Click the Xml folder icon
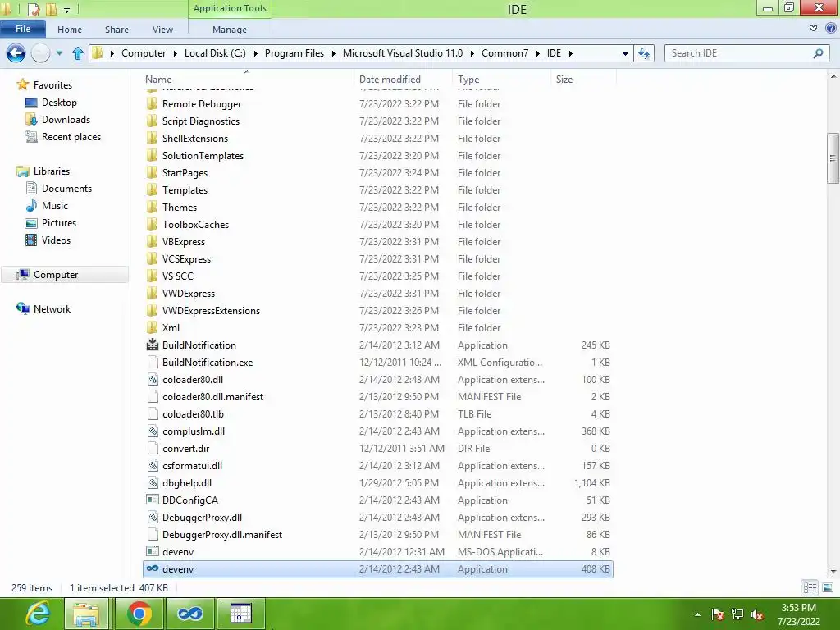This screenshot has height=630, width=840. pyautogui.click(x=153, y=327)
